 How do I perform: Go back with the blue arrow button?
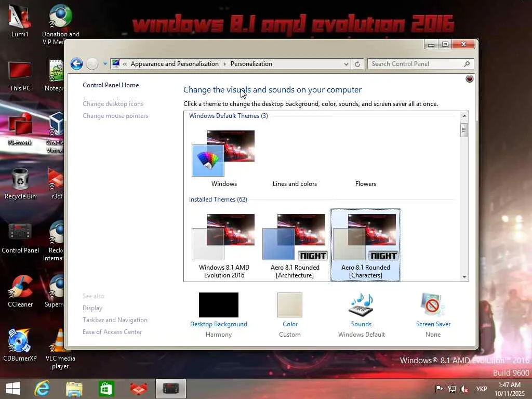pyautogui.click(x=76, y=64)
